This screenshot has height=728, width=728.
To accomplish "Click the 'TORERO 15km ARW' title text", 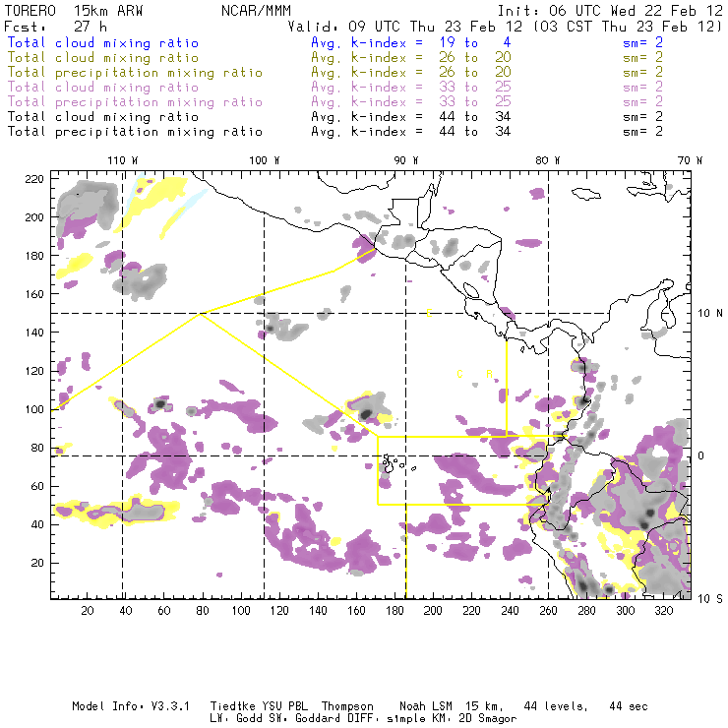I will coord(74,11).
